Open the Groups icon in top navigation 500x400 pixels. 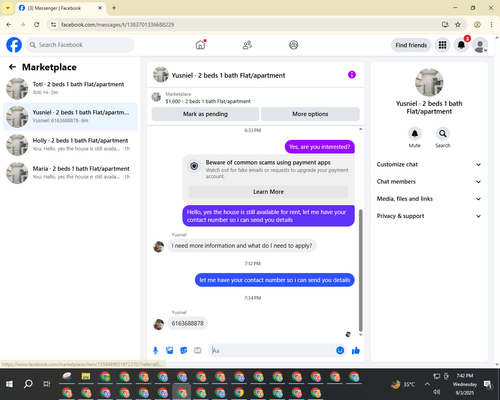pos(294,45)
